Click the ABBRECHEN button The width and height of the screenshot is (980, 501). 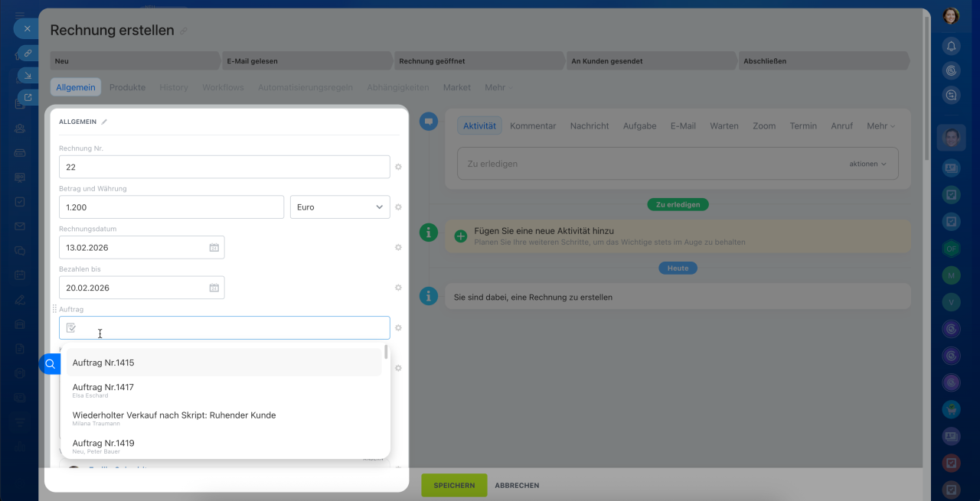517,486
